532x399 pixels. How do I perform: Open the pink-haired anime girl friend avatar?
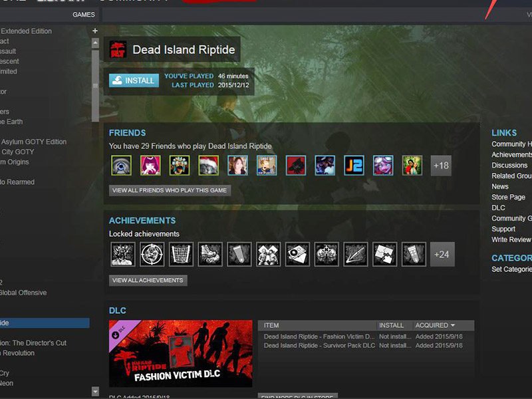tap(150, 165)
